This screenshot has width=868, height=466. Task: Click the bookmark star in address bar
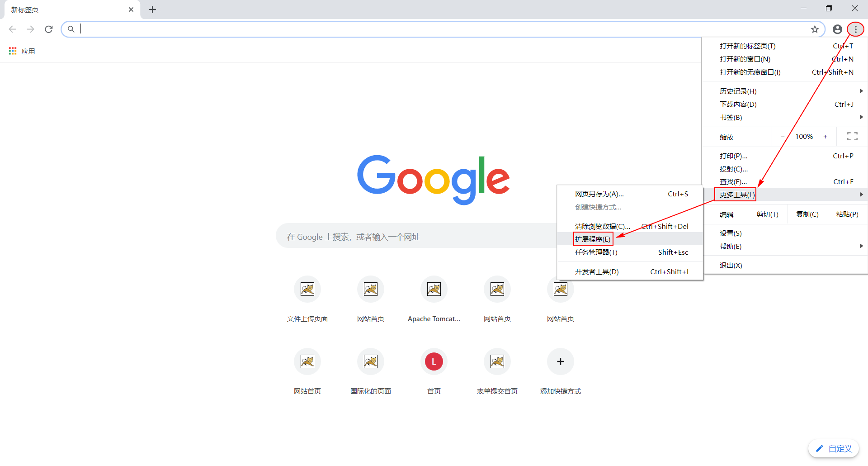pos(815,29)
